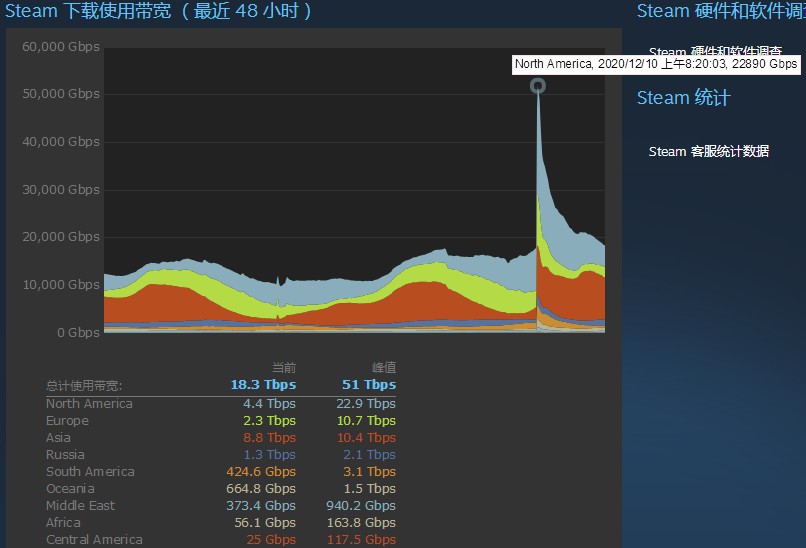Click the 峰值 column header

click(x=384, y=368)
